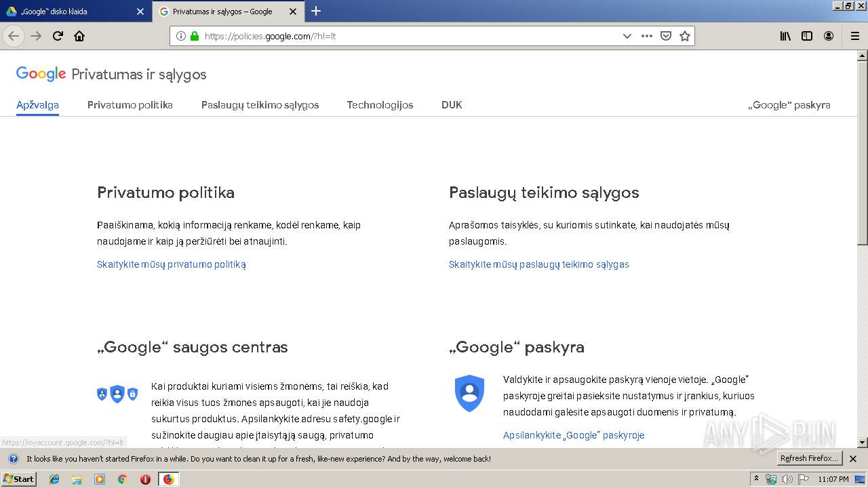Click the safety center shields icon
The height and width of the screenshot is (488, 868).
(117, 394)
